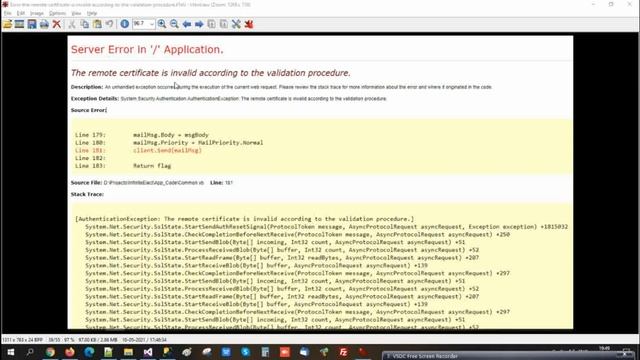The image size is (640, 360).
Task: Open the Image menu
Action: [x=37, y=13]
